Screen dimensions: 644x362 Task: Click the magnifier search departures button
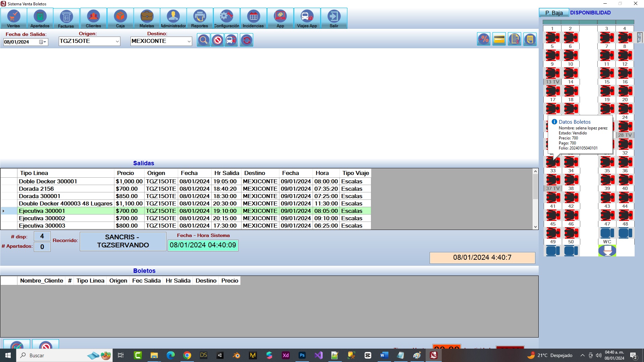(203, 40)
